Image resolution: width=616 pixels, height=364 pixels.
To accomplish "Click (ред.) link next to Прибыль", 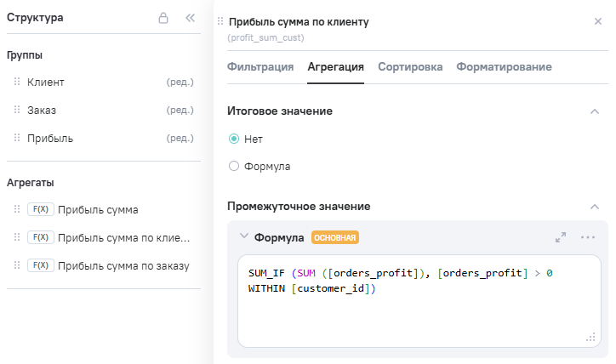I will (180, 139).
